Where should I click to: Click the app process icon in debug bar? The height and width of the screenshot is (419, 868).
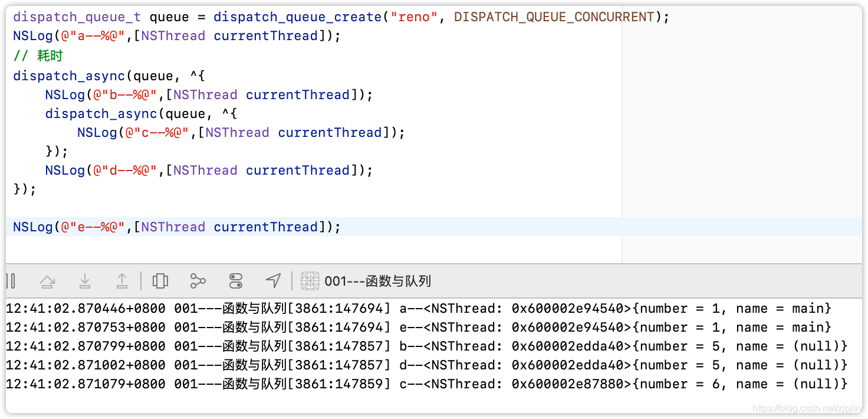[310, 281]
